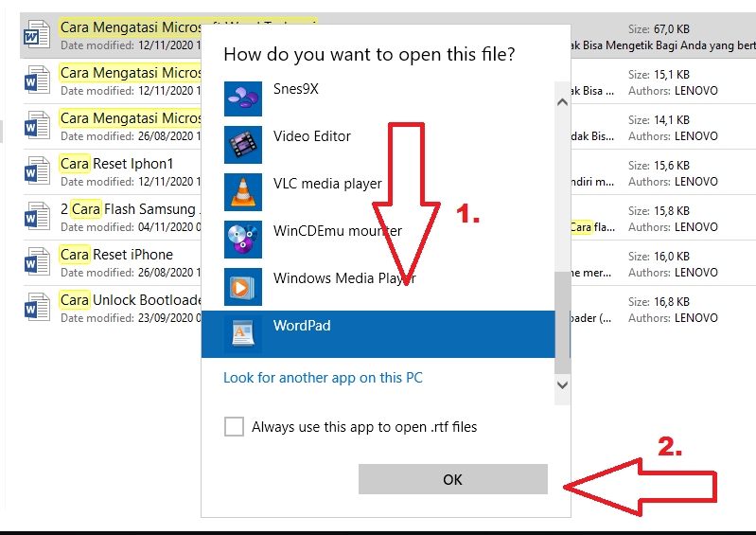
Task: Click Word icon for Cara Reset Iphon1
Action: click(37, 170)
